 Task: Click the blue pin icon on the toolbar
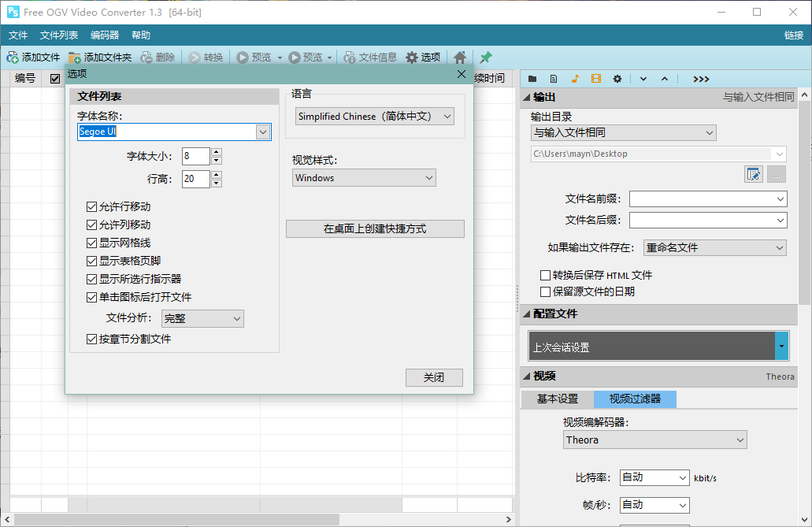pos(485,57)
